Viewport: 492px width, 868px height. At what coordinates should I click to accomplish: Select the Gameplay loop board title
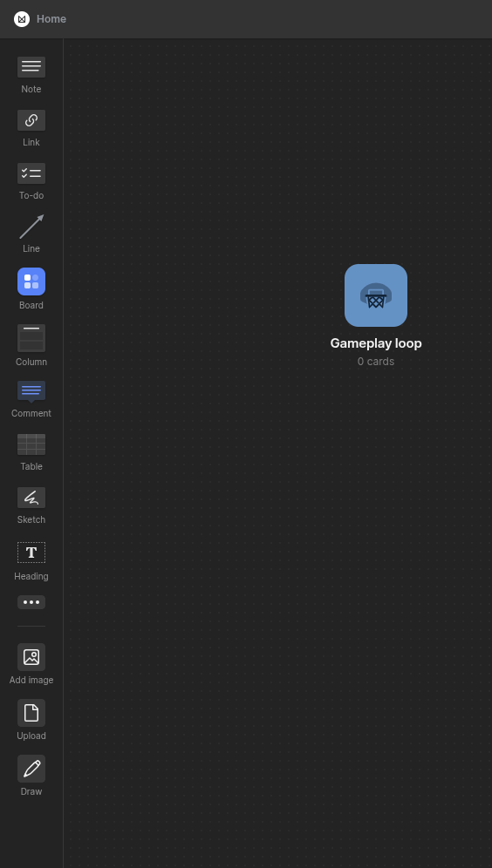coord(376,343)
